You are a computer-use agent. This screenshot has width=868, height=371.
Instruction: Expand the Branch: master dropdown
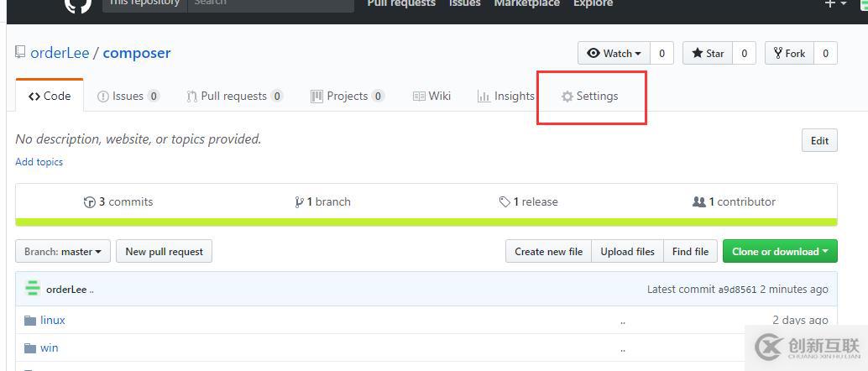[63, 252]
